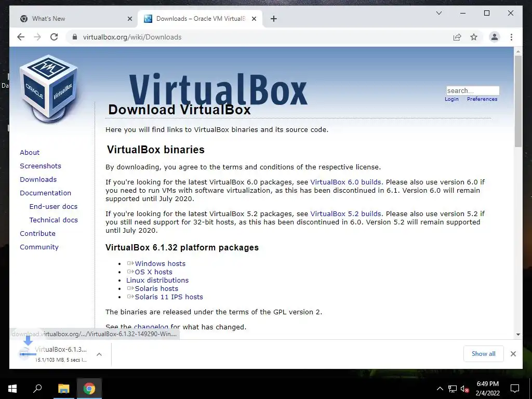Click the browser forward arrow
The height and width of the screenshot is (399, 532).
click(x=37, y=37)
